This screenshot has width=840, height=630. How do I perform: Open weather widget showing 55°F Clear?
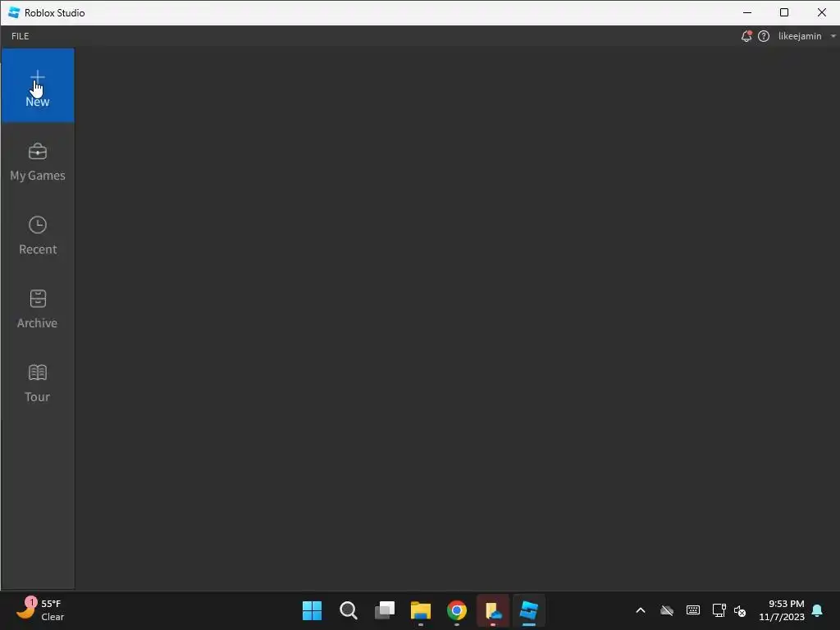tap(41, 610)
